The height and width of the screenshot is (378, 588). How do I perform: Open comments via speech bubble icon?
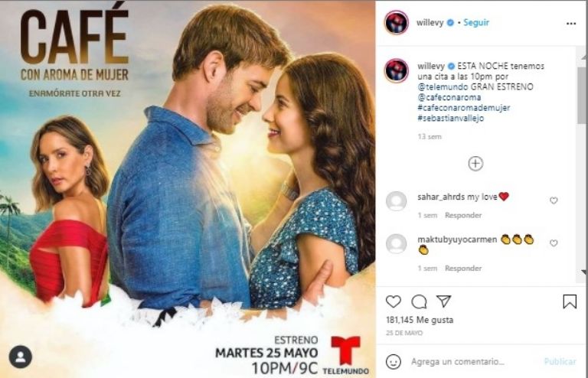point(419,301)
